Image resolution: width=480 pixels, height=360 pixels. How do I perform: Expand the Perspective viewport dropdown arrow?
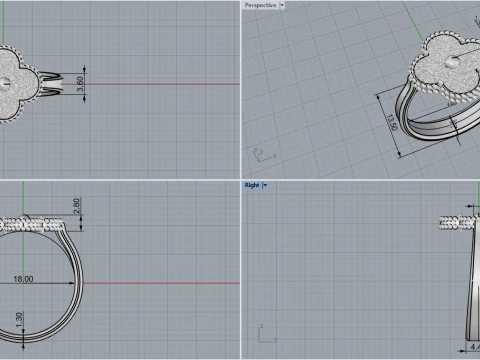(282, 5)
